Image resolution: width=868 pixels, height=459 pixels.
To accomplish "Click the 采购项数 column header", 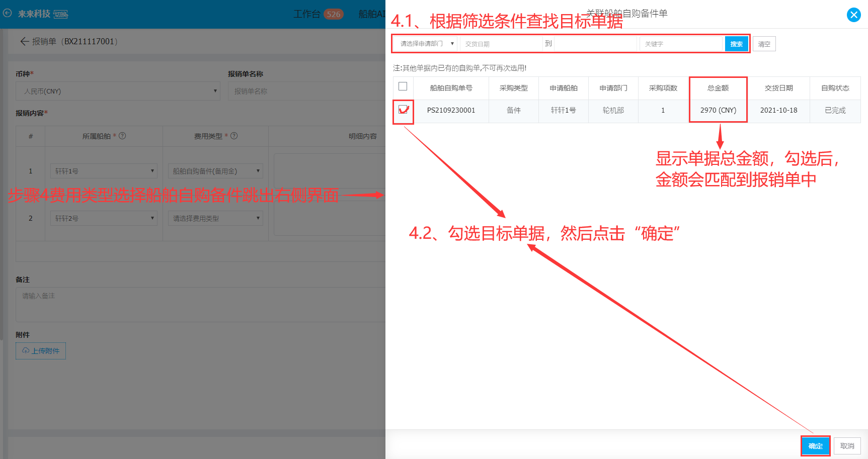I will (663, 88).
